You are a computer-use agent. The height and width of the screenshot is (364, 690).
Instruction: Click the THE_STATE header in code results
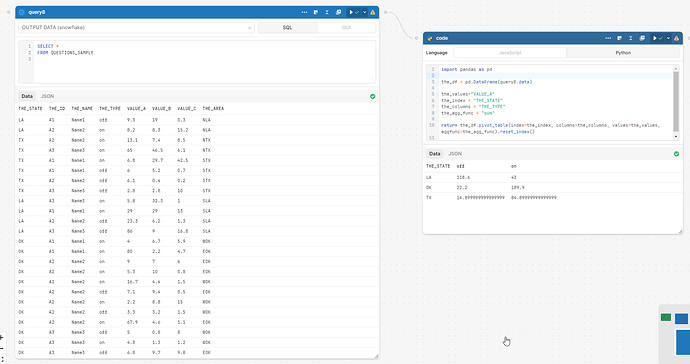coord(438,166)
